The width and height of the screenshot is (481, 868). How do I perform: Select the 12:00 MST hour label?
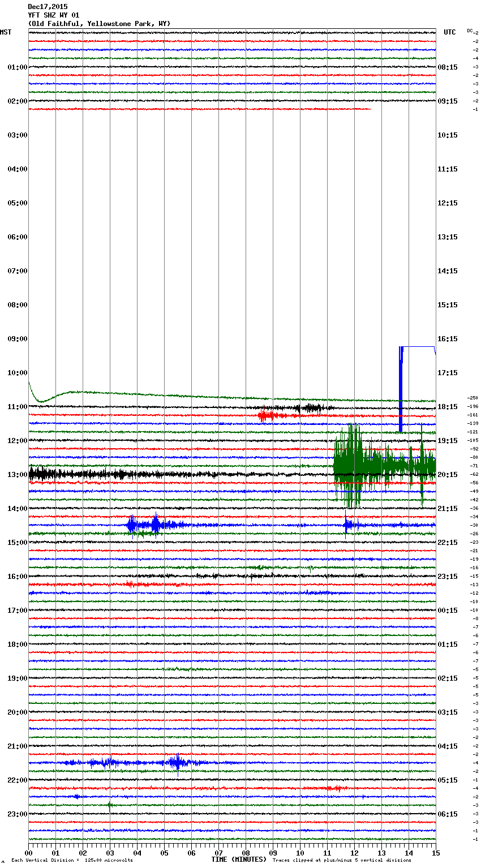tap(17, 441)
